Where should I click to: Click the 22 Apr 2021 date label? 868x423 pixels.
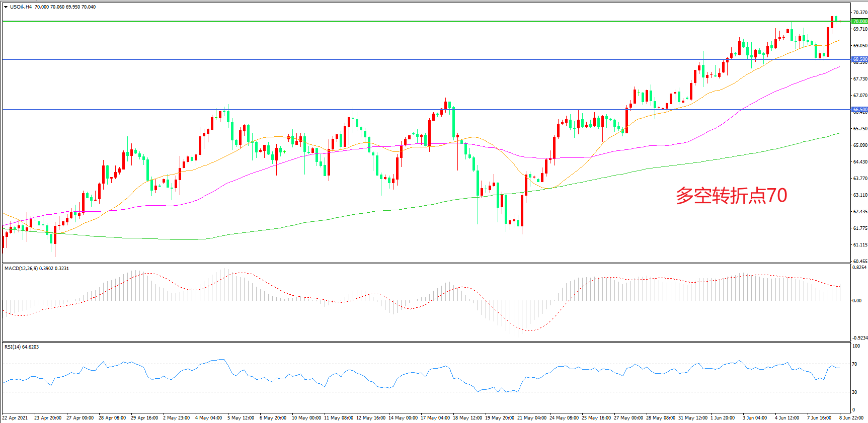coord(15,418)
